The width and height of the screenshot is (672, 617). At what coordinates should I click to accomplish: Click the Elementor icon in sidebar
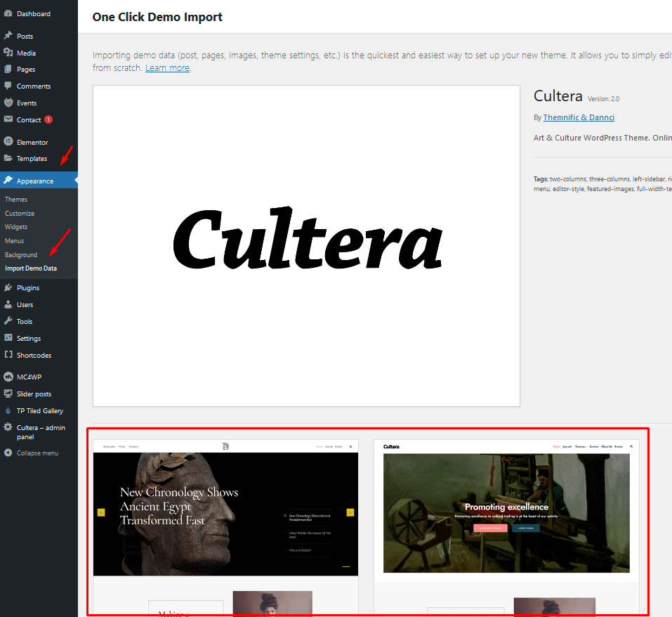(x=8, y=142)
